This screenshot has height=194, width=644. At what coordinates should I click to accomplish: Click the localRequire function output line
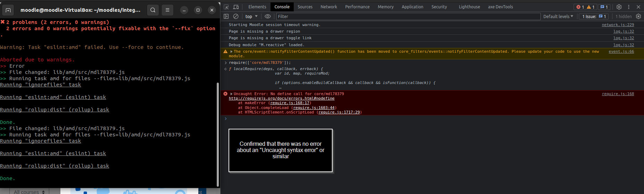pos(276,69)
